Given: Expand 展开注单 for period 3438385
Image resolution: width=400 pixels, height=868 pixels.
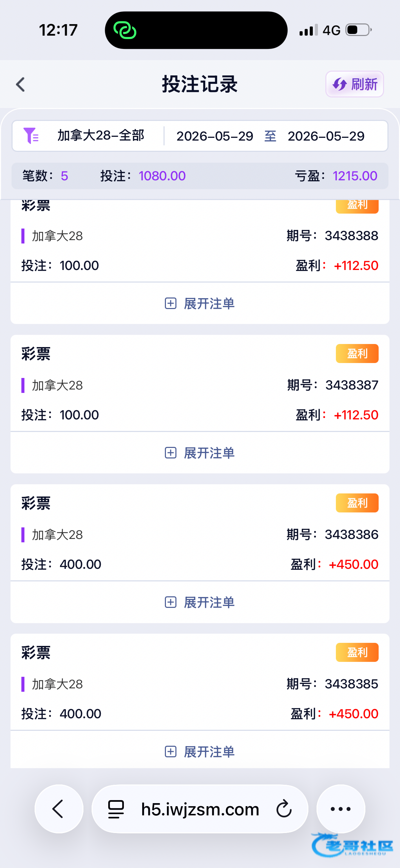Looking at the screenshot, I should pyautogui.click(x=200, y=752).
